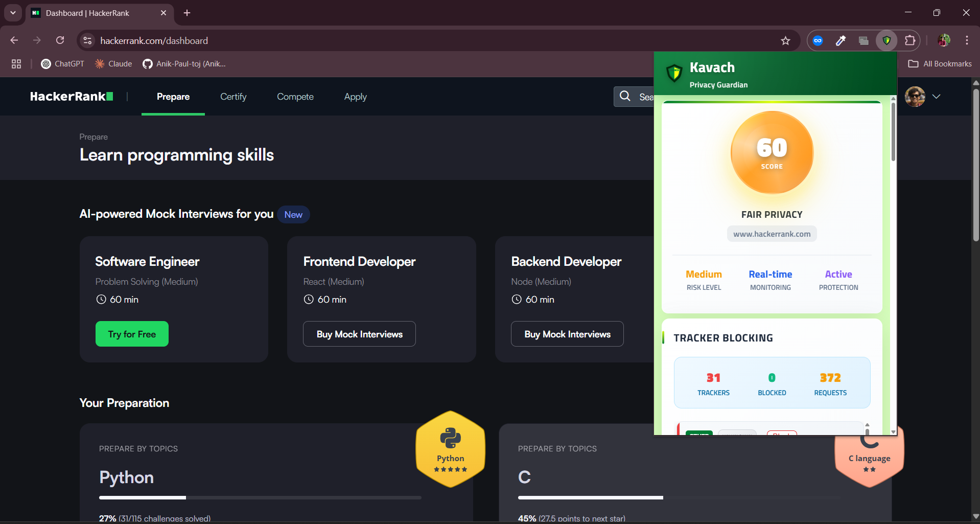This screenshot has width=980, height=524.
Task: Buy Mock Interviews for Frontend Developer
Action: [x=359, y=334]
